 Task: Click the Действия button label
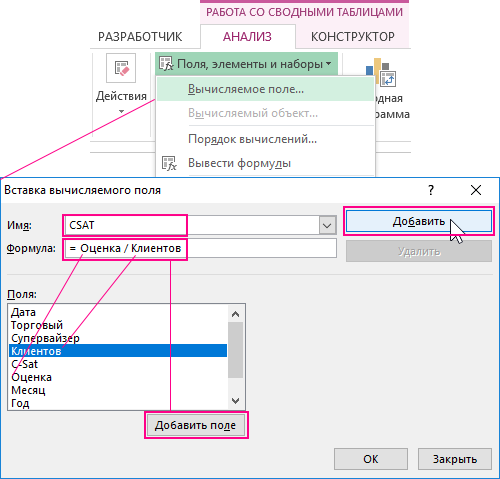(121, 96)
